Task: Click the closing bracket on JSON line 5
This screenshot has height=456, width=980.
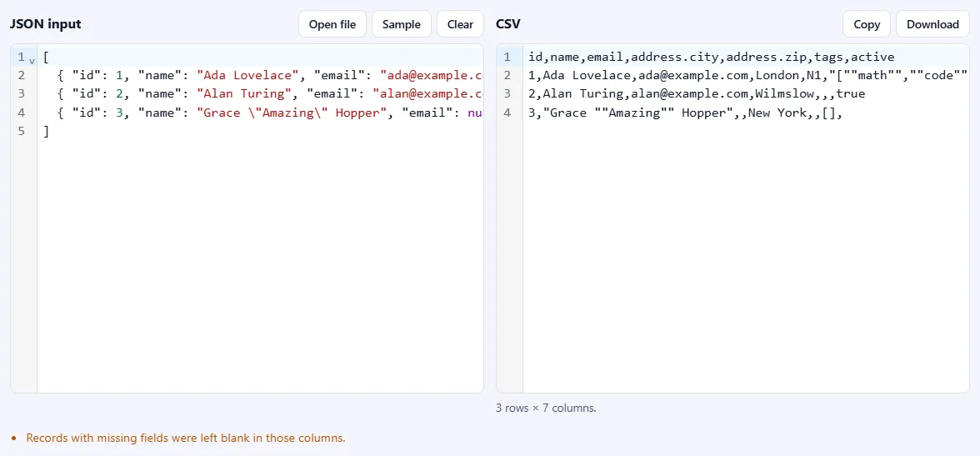Action: pos(47,132)
